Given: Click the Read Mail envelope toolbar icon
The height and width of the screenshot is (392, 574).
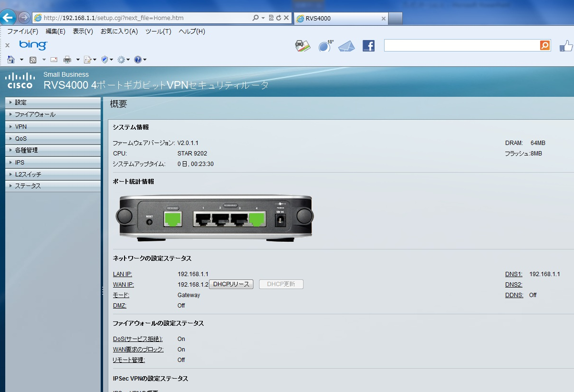Looking at the screenshot, I should pyautogui.click(x=54, y=60).
